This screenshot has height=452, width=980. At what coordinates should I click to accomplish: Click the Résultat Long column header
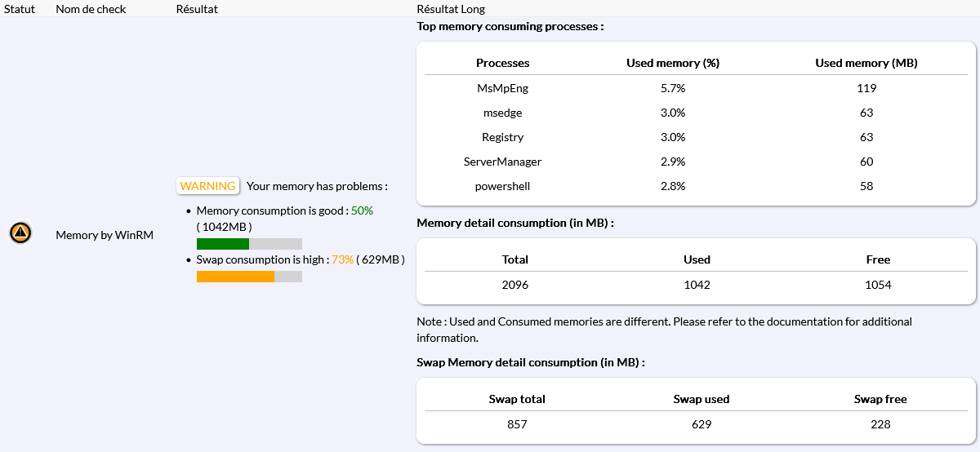click(451, 9)
